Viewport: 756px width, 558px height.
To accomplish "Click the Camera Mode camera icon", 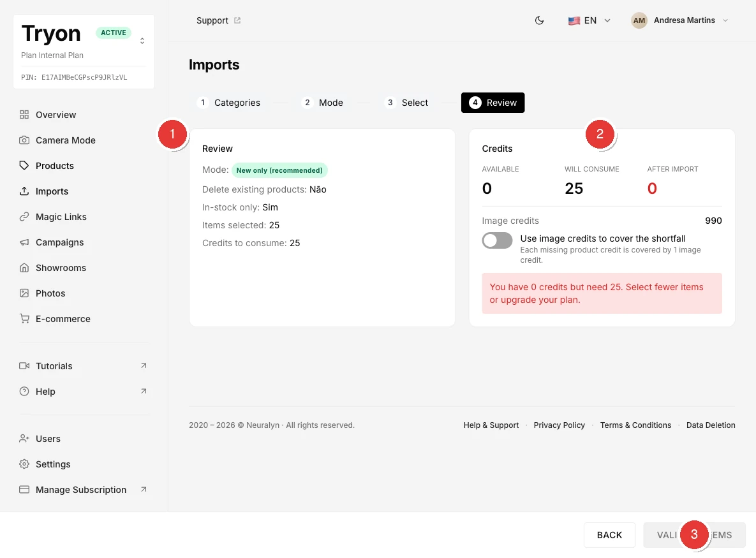I will (x=24, y=140).
